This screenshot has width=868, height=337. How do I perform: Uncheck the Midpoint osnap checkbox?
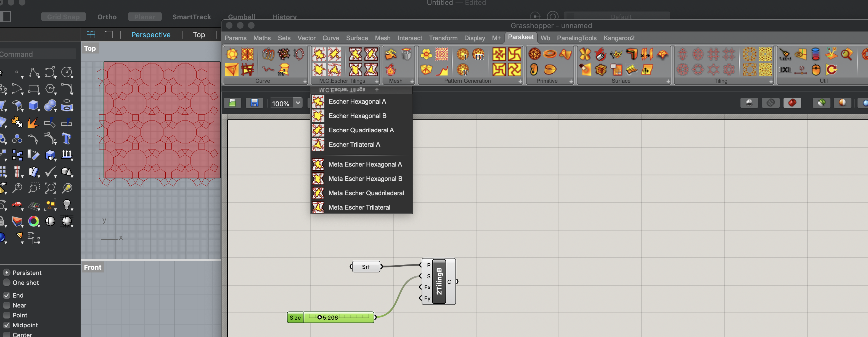coord(7,325)
